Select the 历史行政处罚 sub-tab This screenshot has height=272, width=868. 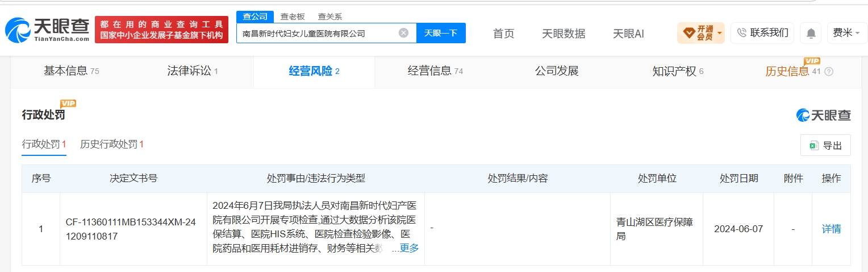(x=112, y=144)
